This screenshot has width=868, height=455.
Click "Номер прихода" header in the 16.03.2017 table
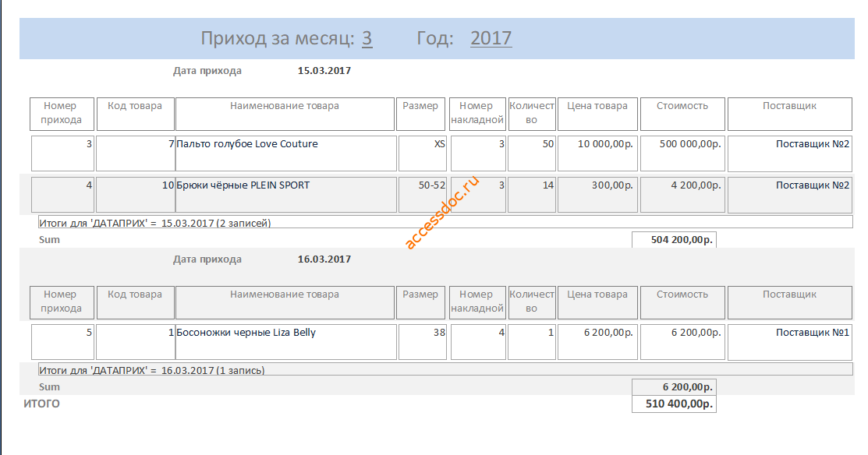click(62, 302)
